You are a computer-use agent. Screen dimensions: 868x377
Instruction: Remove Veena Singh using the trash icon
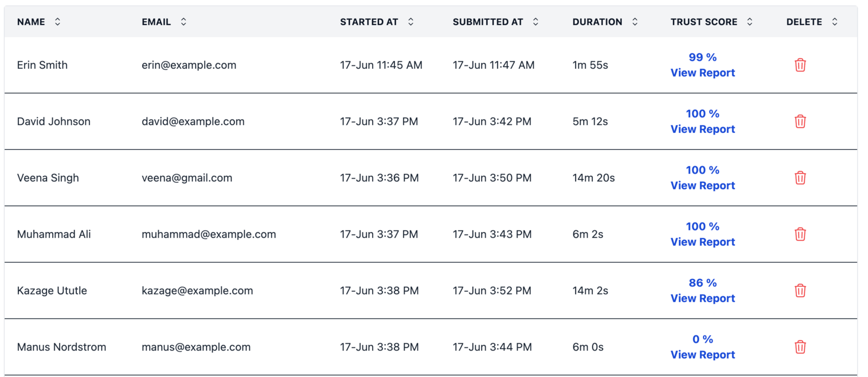pos(800,178)
